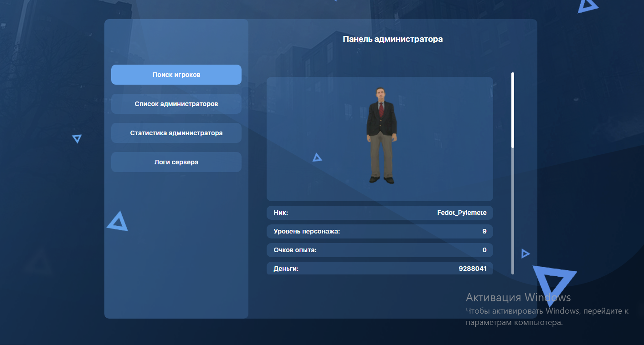Click the Деньги: row label
Screen dimensions: 644x345
(286, 269)
